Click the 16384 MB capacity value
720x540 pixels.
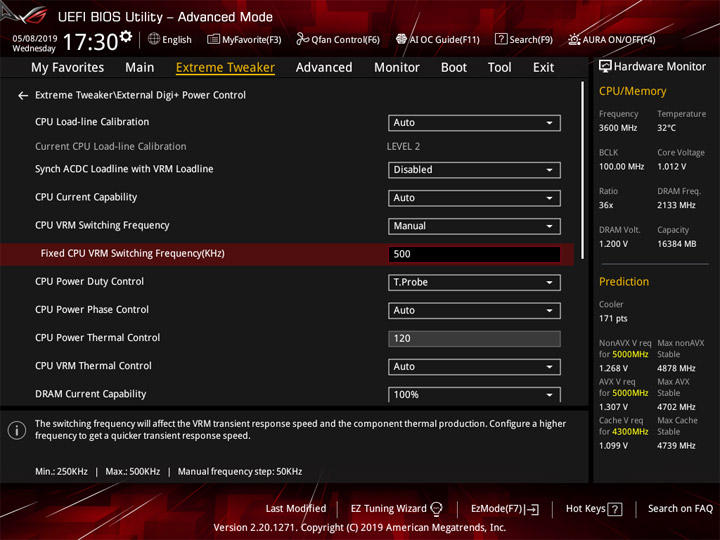point(676,244)
